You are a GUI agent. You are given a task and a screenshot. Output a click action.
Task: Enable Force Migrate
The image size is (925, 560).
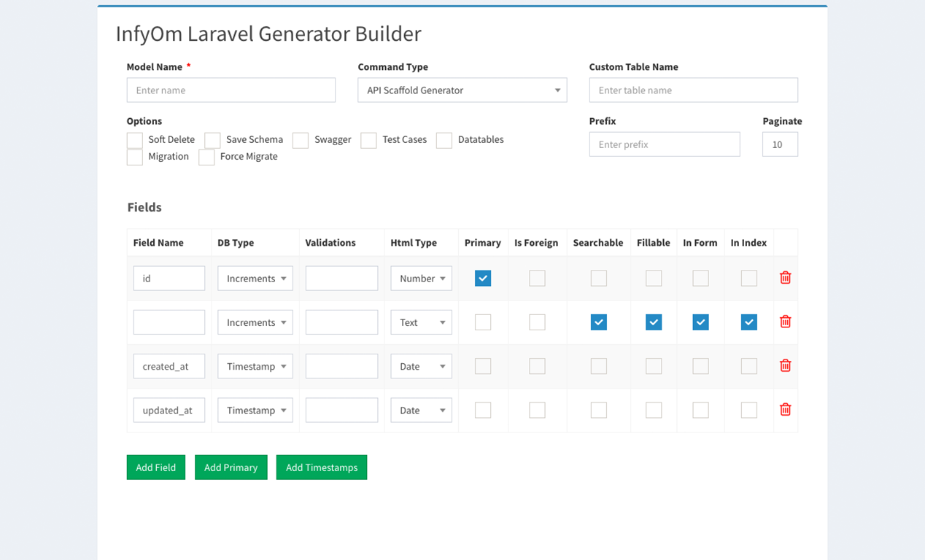click(x=206, y=157)
